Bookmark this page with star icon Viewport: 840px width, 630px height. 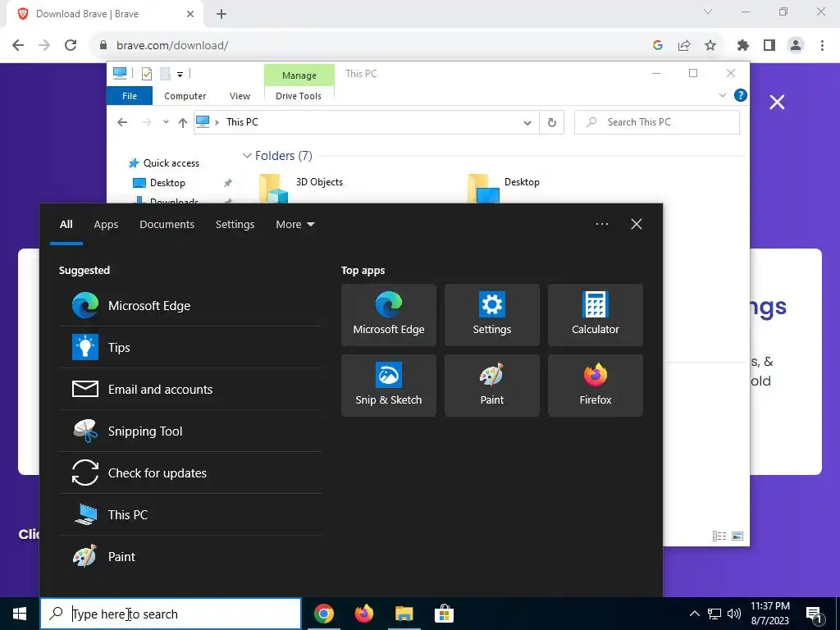click(710, 46)
